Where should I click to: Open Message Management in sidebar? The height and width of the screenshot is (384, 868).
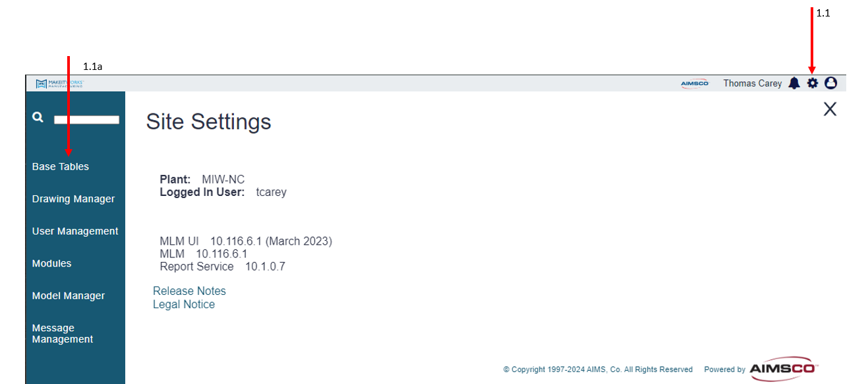click(x=63, y=333)
